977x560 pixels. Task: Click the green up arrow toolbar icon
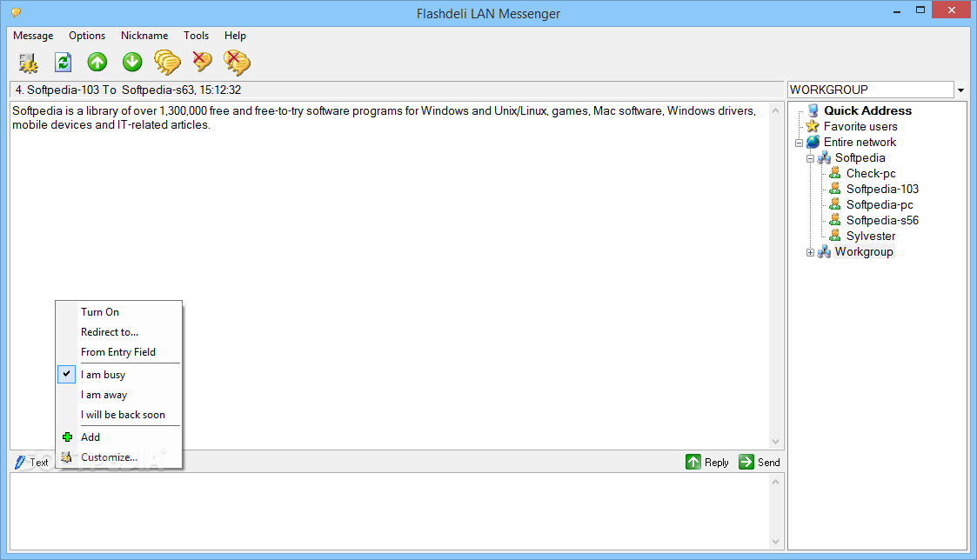coord(97,62)
